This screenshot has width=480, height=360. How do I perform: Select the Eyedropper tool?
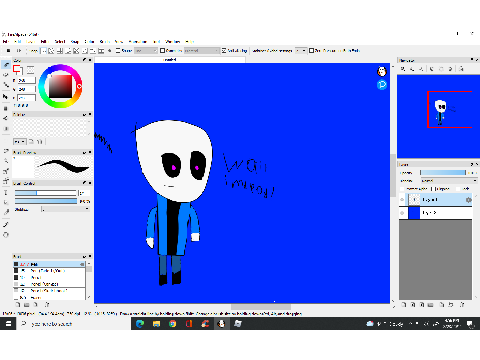(6, 224)
